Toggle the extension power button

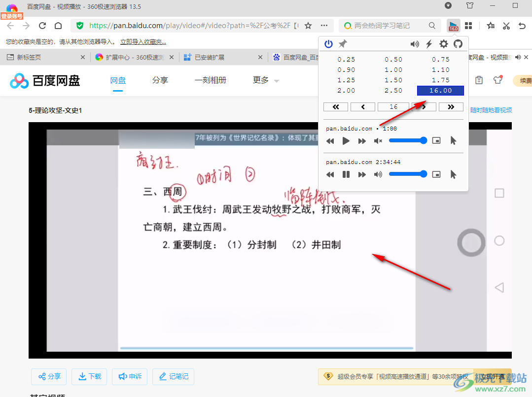point(328,44)
